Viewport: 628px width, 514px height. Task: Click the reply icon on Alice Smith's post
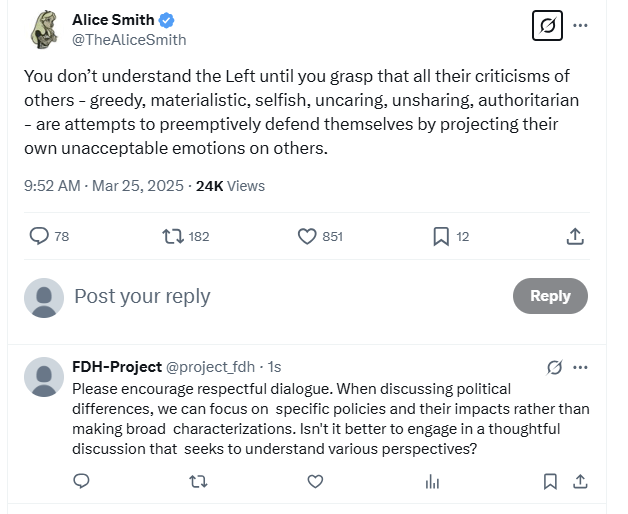40,237
